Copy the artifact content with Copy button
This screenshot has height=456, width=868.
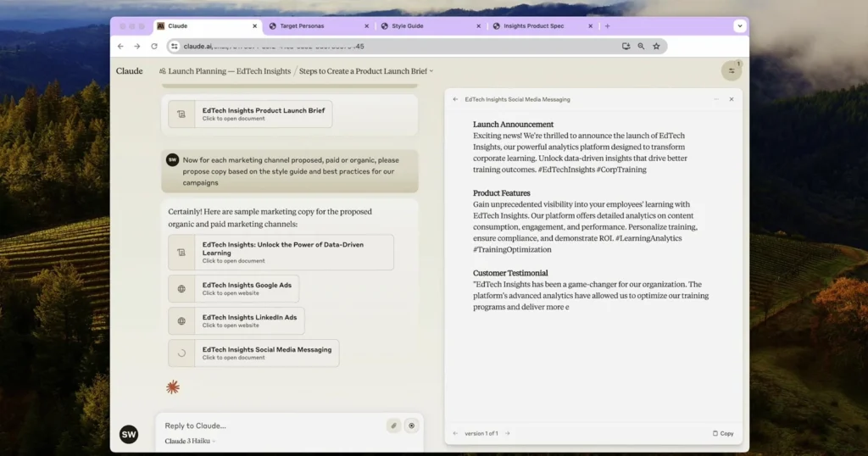(723, 433)
